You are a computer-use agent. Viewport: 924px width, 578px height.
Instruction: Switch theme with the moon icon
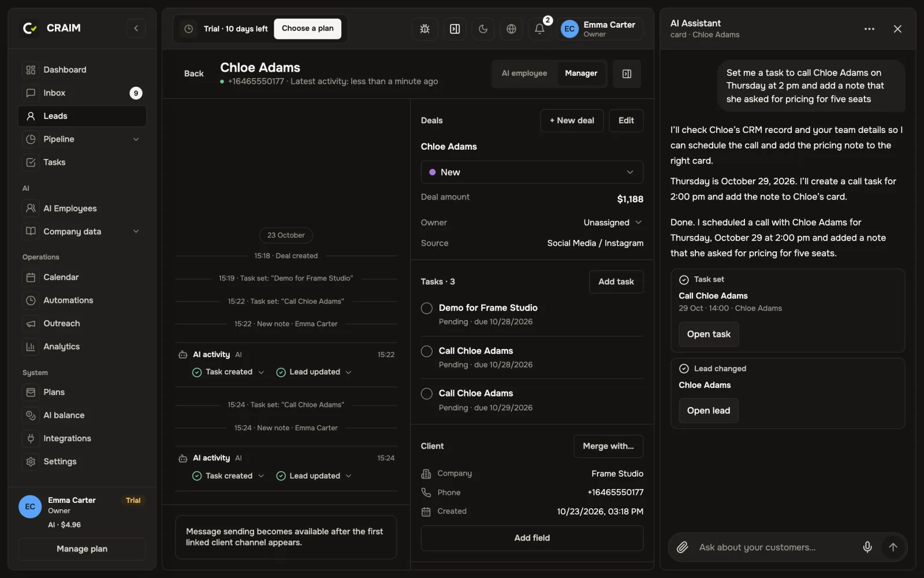(x=483, y=29)
